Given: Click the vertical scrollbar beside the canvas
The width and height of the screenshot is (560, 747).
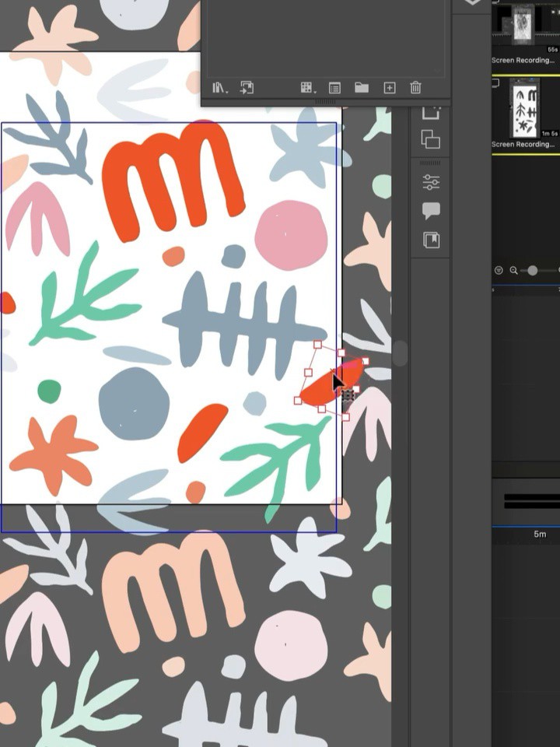Looking at the screenshot, I should coord(400,353).
